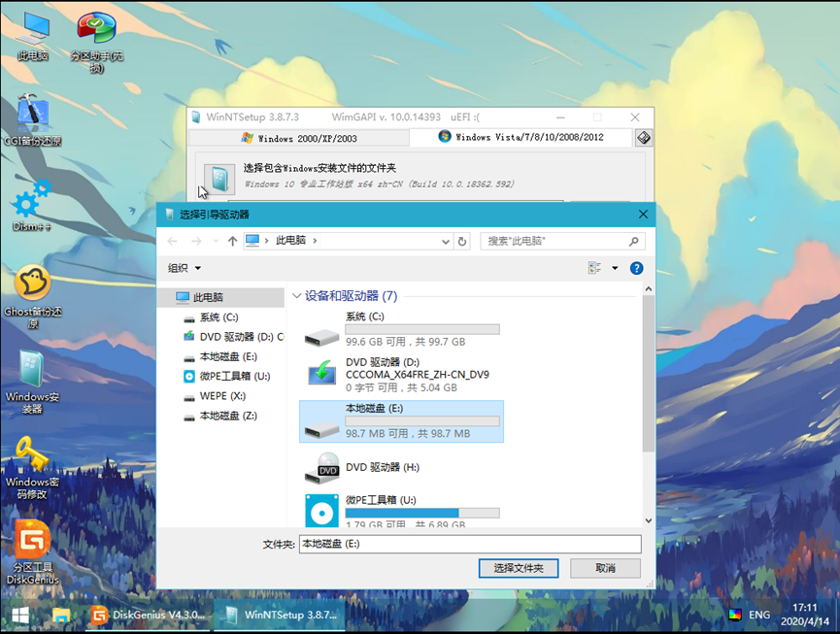
Task: Launch the Ghost备份还原 desktop icon
Action: pos(33,297)
